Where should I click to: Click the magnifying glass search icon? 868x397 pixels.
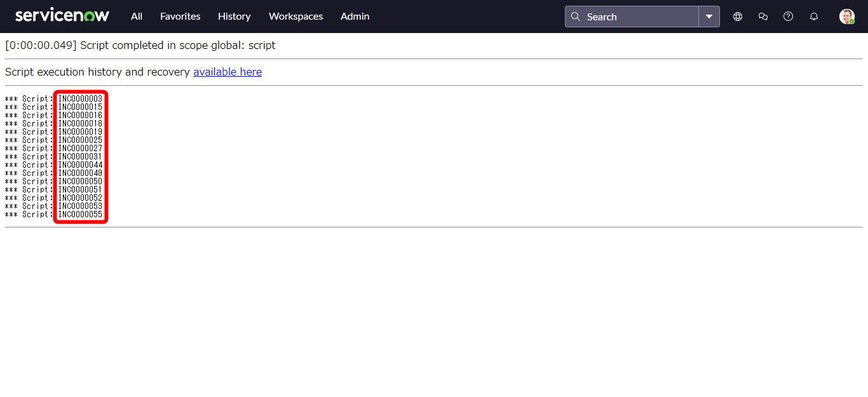(576, 17)
